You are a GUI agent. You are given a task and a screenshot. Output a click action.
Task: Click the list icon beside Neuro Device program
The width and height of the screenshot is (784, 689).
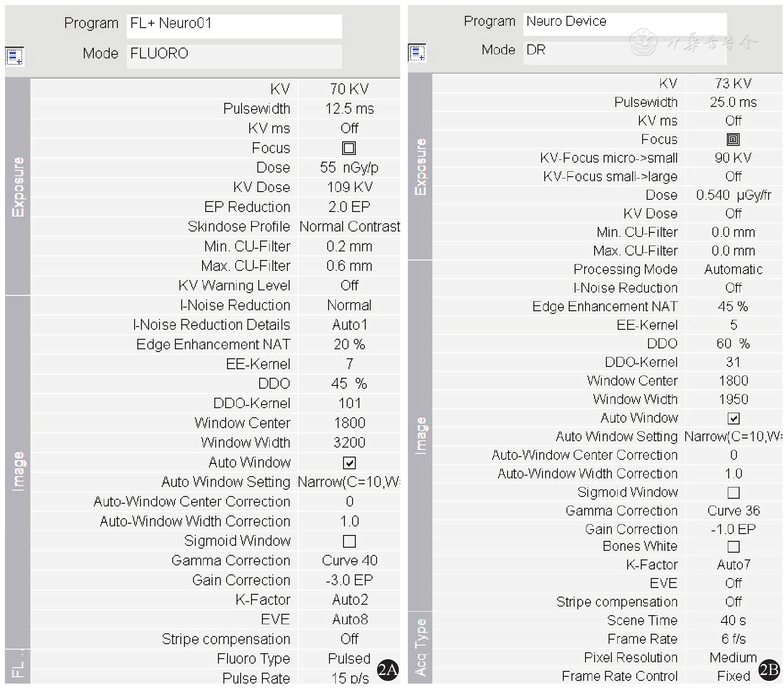point(417,53)
